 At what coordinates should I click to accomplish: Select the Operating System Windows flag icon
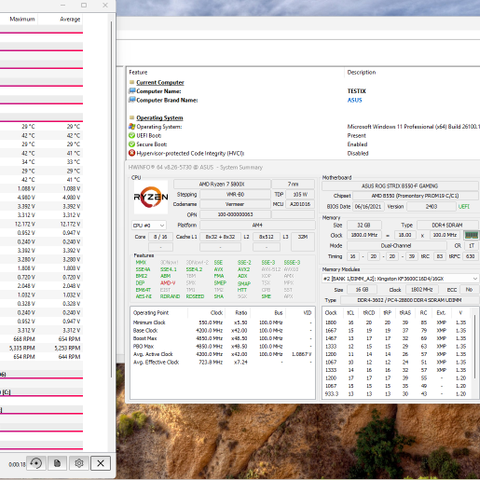point(132,127)
